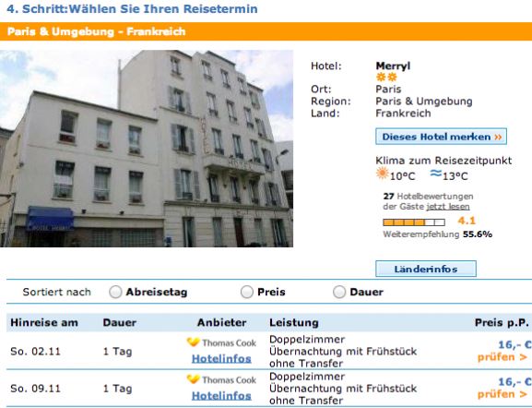Click the '27 Hotelbewertungen' text
This screenshot has width=532, height=408.
428,197
